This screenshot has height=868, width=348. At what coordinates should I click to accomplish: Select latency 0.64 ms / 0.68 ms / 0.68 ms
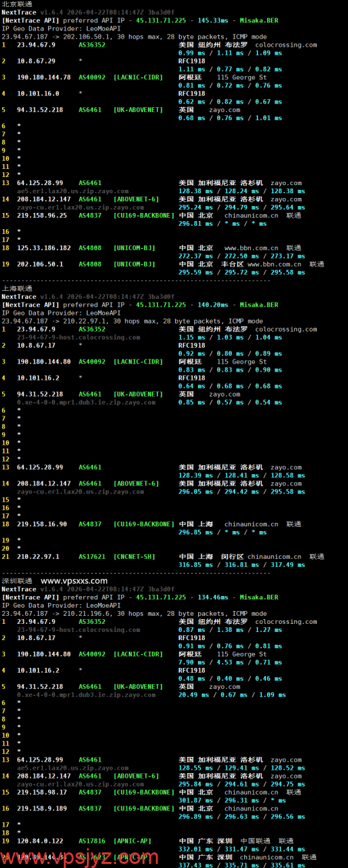231,386
